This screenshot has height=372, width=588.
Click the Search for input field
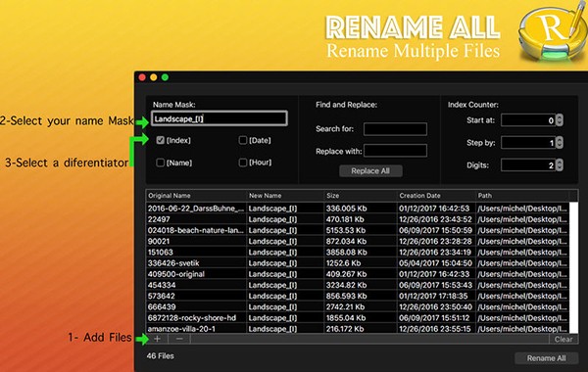pos(395,129)
